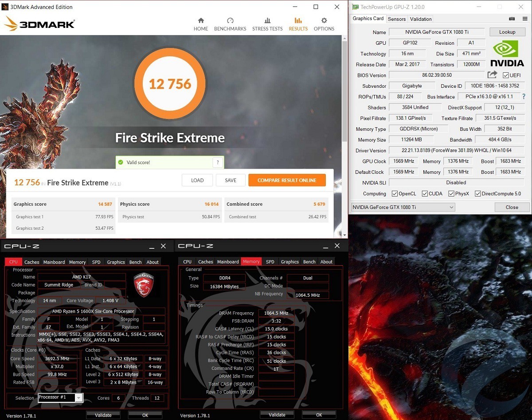The width and height of the screenshot is (532, 420).
Task: Click the LOAD button in 3DMark
Action: pyautogui.click(x=197, y=180)
